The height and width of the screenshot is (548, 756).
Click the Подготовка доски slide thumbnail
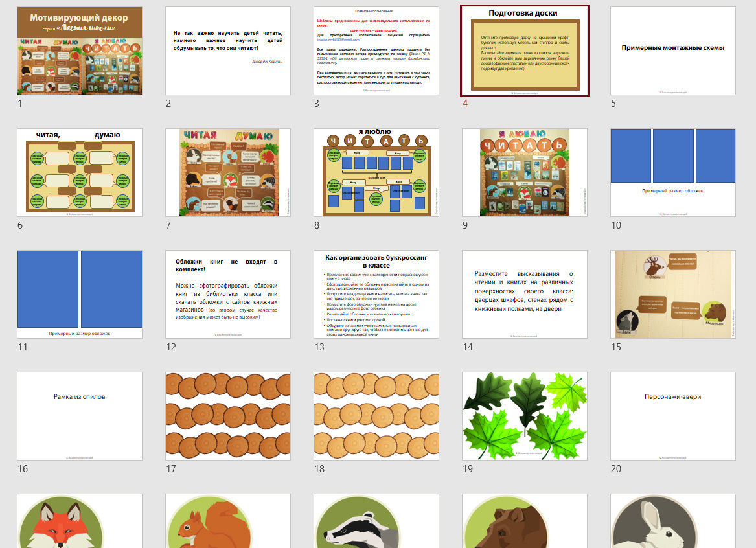(x=524, y=51)
